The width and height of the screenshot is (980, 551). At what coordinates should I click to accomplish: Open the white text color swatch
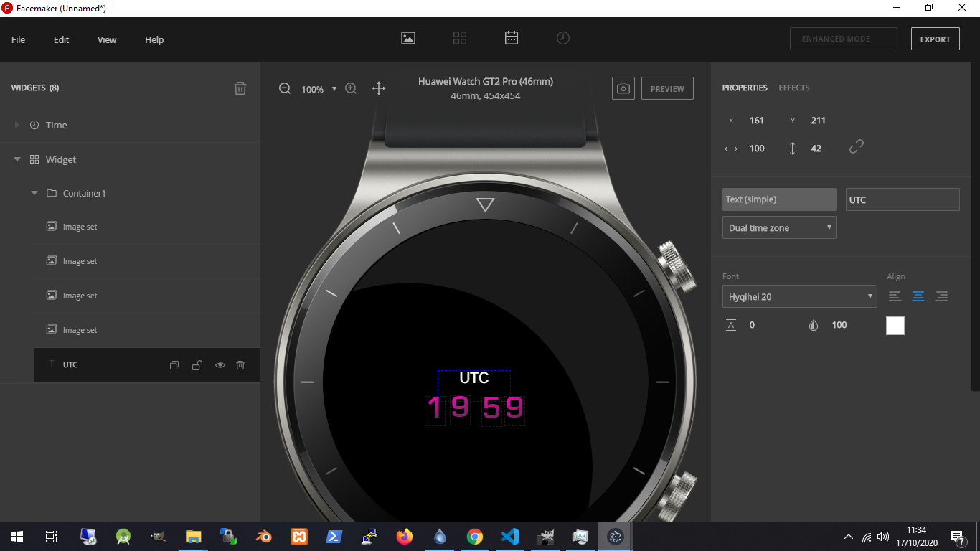click(895, 326)
